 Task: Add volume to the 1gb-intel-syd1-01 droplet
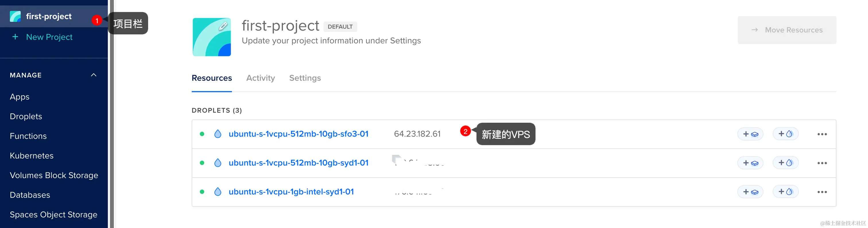750,192
